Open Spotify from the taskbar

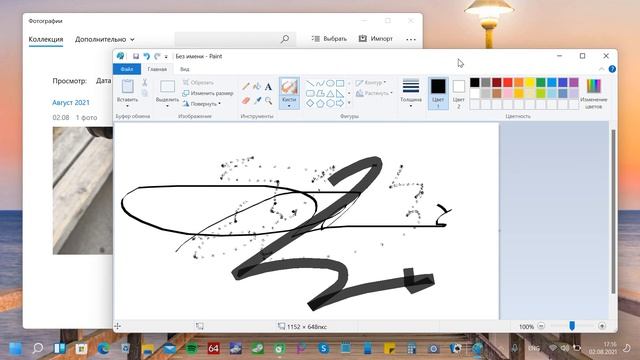[x=191, y=348]
